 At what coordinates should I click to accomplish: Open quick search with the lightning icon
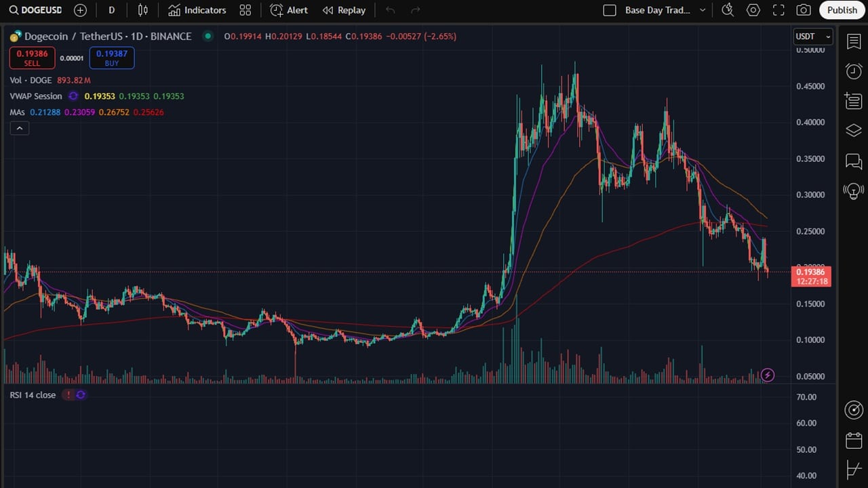[728, 10]
